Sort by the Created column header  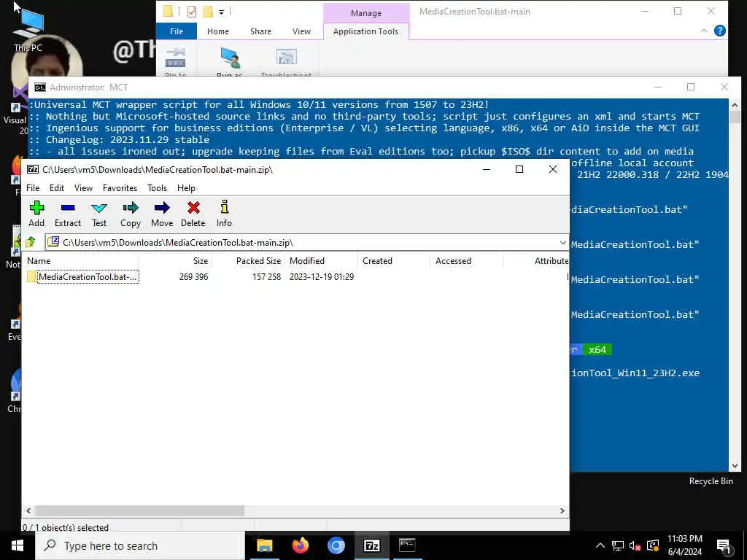pyautogui.click(x=377, y=261)
